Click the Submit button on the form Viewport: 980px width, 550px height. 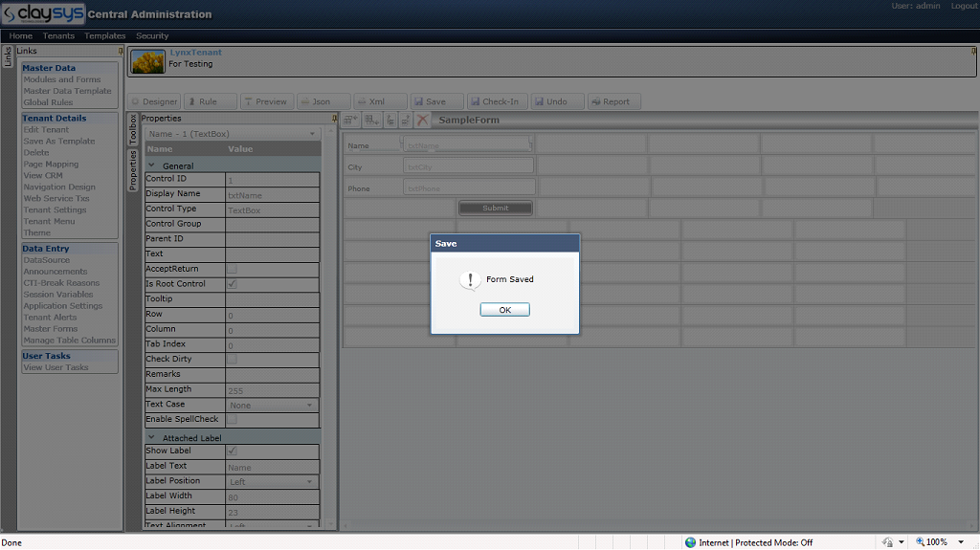[495, 208]
